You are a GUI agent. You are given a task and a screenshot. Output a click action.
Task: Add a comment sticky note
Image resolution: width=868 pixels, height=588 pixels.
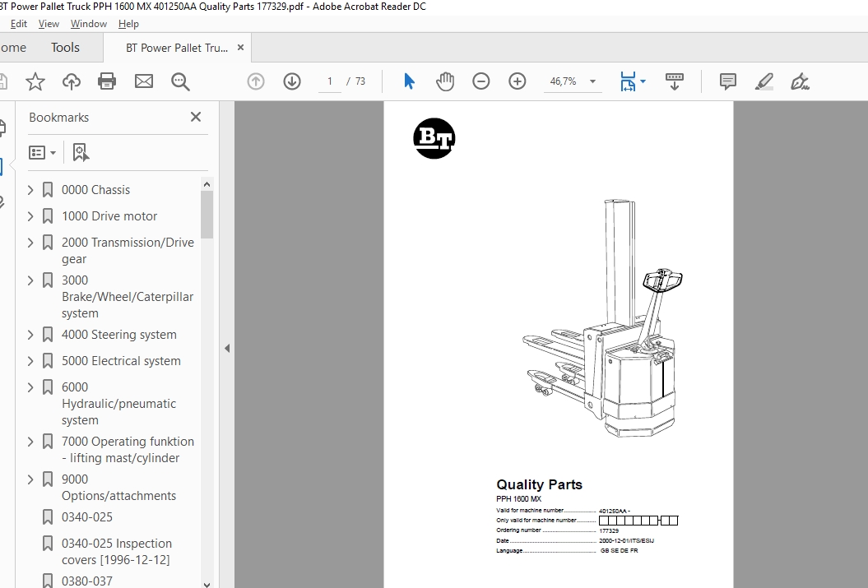pyautogui.click(x=728, y=82)
